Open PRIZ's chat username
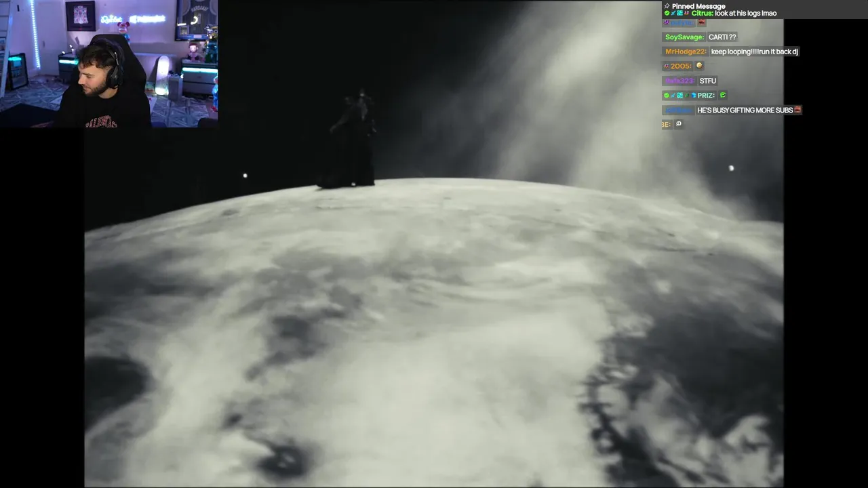The image size is (868, 488). pyautogui.click(x=705, y=96)
